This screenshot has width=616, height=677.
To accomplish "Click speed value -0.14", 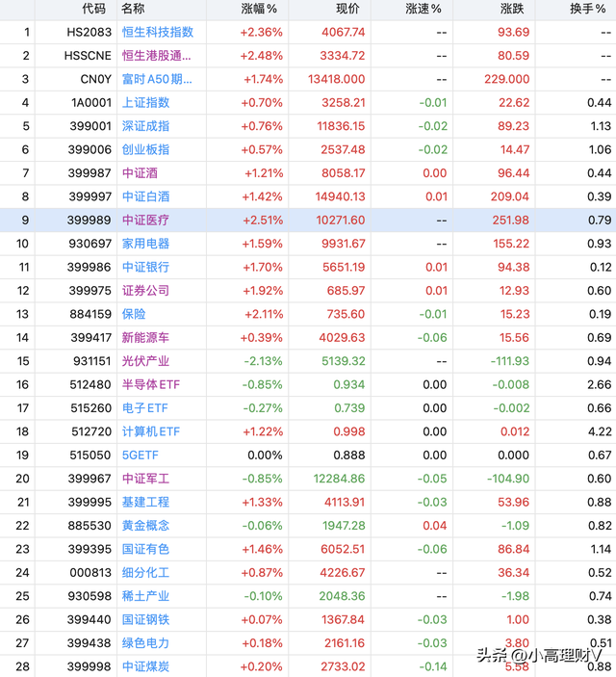I will point(432,666).
